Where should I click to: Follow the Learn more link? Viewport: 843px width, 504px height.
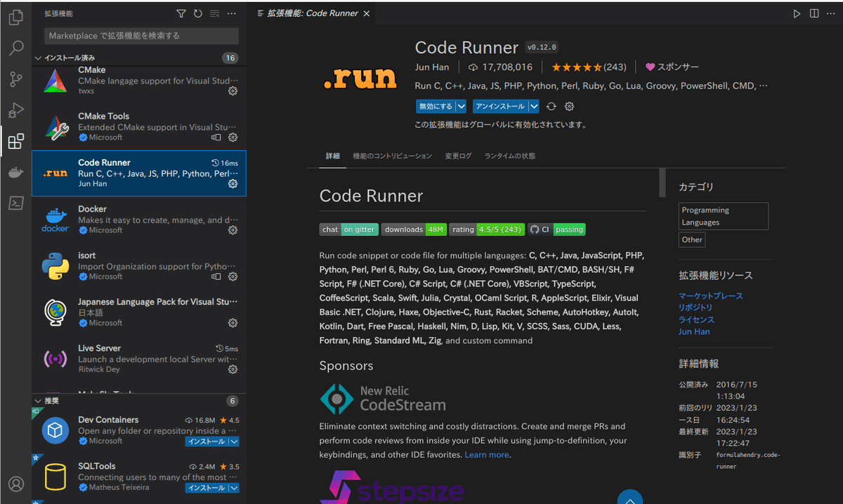point(487,455)
